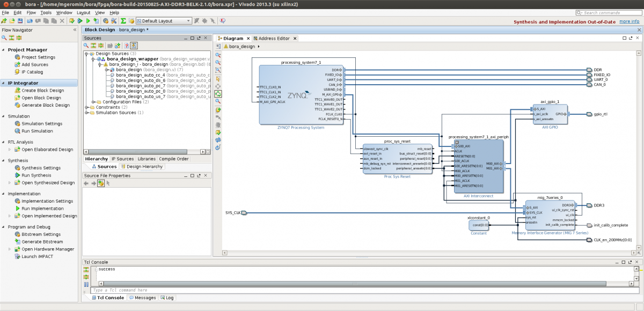Collapse the Flow Navigator panel
The image size is (644, 311).
(x=75, y=30)
